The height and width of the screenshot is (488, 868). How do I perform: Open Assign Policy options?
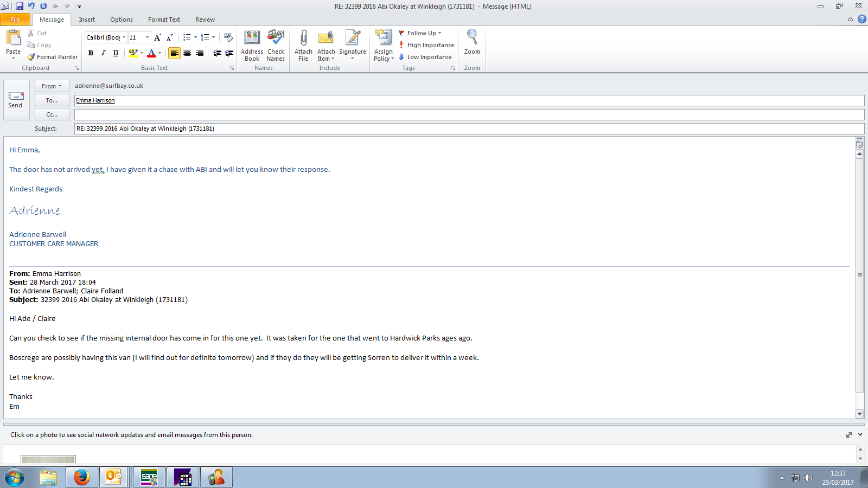coord(384,46)
